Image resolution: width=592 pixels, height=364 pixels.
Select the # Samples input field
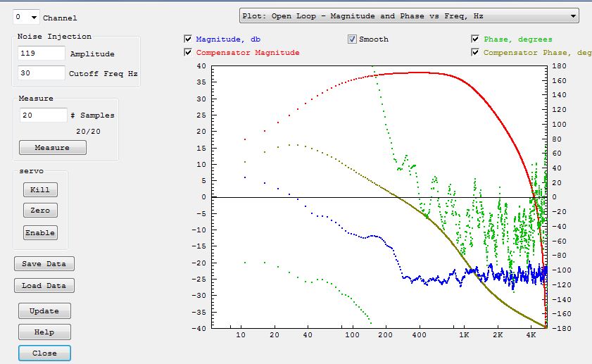[x=44, y=115]
